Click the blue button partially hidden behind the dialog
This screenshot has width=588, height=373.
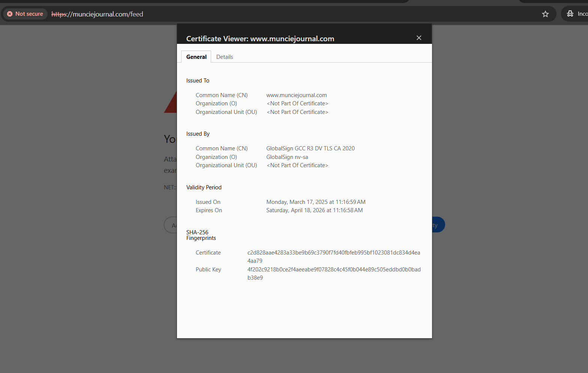coord(438,225)
